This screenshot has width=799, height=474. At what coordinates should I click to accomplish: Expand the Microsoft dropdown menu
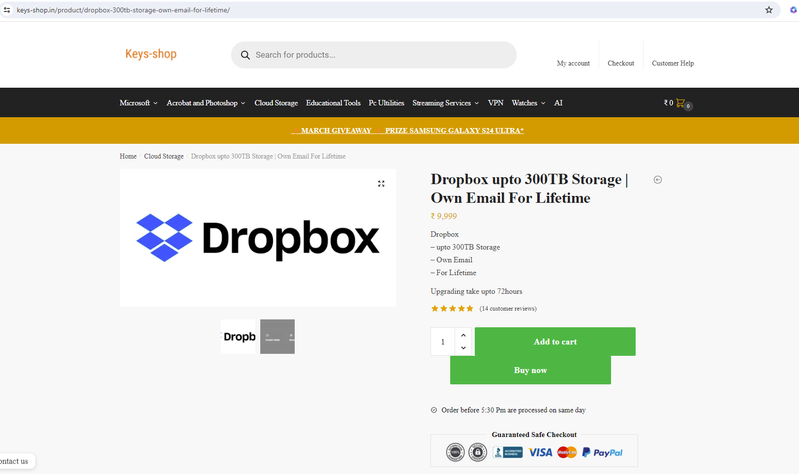[x=138, y=103]
